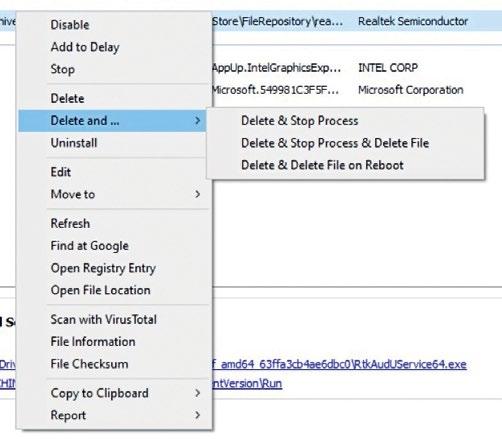Screen dimensions: 502x439
Task: Open the RtkAudUService64.exe path link
Action: click(x=339, y=364)
